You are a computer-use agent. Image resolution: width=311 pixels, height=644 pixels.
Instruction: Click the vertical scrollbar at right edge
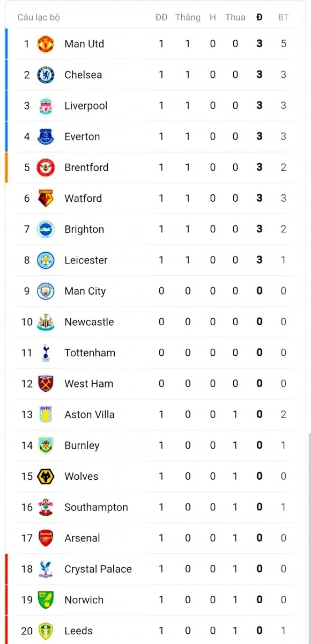coord(309,538)
